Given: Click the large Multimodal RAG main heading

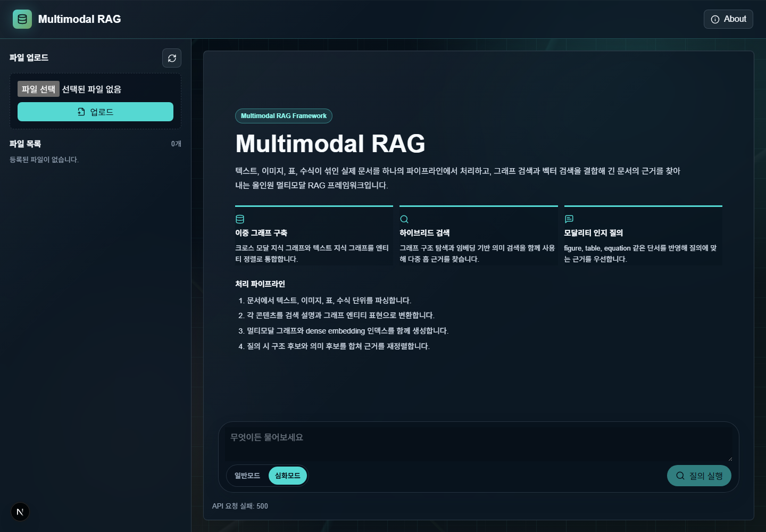Looking at the screenshot, I should click(x=330, y=144).
